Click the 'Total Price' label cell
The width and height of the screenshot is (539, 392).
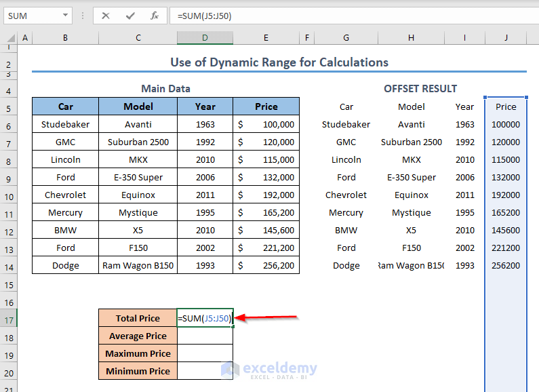tap(138, 318)
